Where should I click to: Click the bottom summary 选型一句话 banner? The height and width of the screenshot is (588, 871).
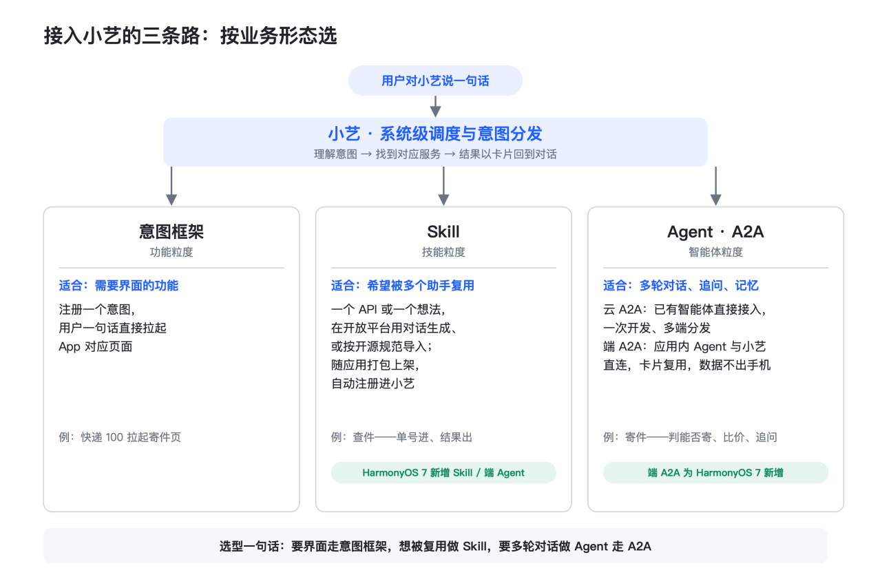(x=435, y=546)
